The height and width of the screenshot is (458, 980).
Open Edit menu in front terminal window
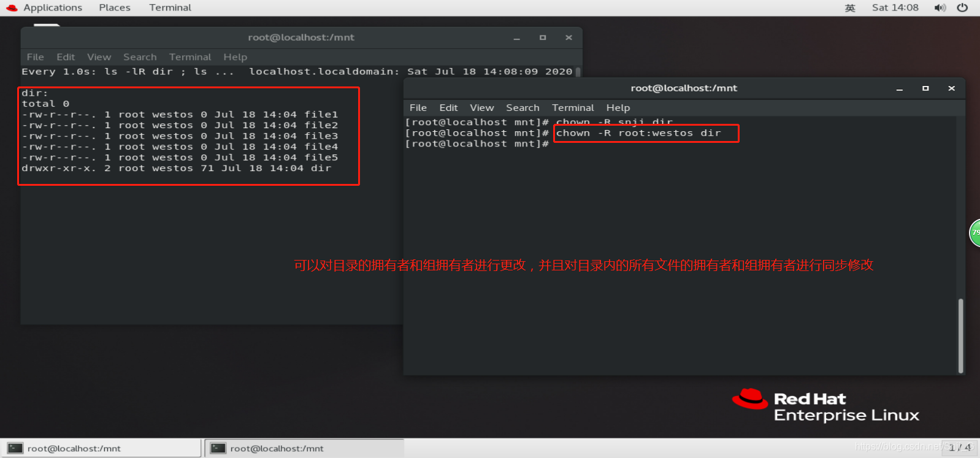click(448, 108)
